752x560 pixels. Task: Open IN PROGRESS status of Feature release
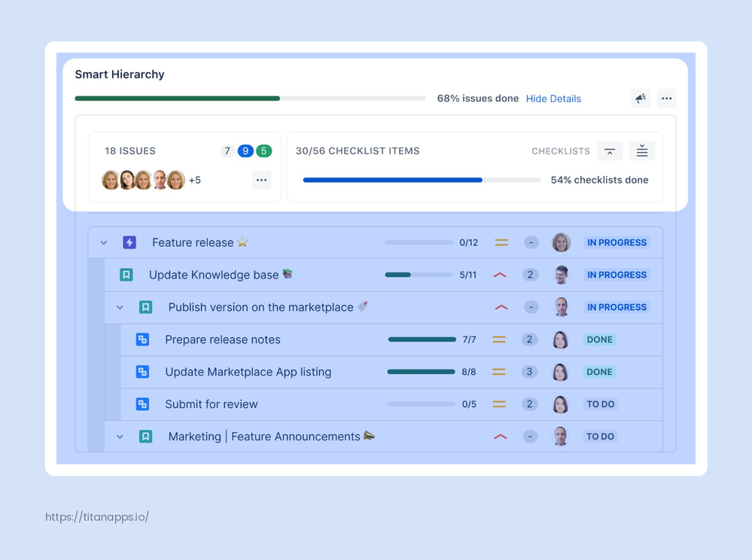pyautogui.click(x=617, y=242)
